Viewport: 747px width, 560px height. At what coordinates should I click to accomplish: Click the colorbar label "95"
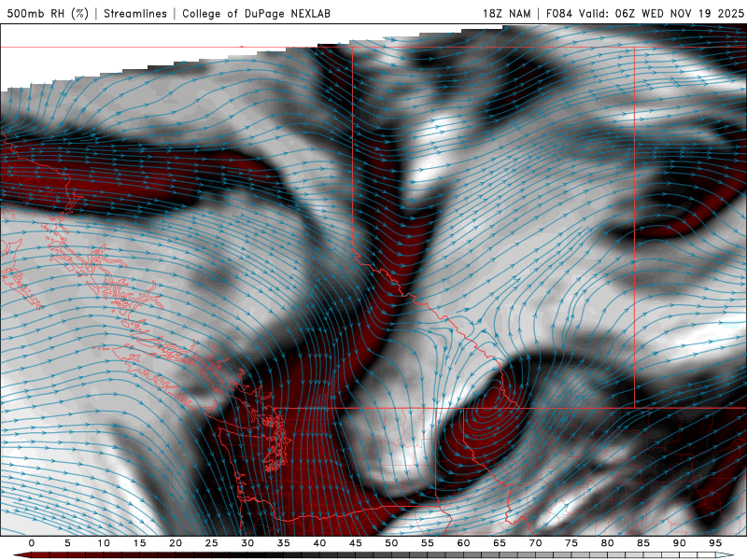click(x=715, y=543)
